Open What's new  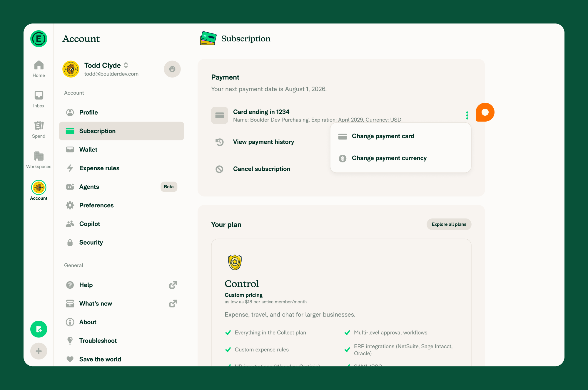(121, 303)
